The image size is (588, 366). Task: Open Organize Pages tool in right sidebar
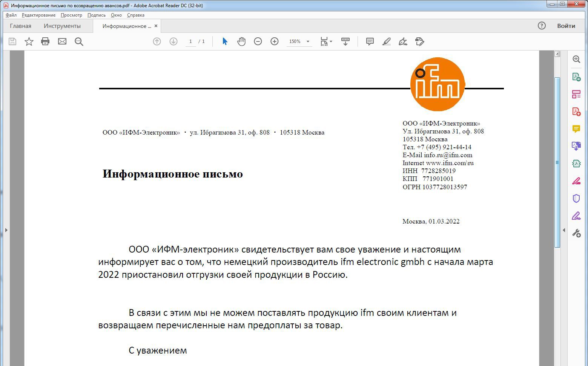tap(576, 94)
